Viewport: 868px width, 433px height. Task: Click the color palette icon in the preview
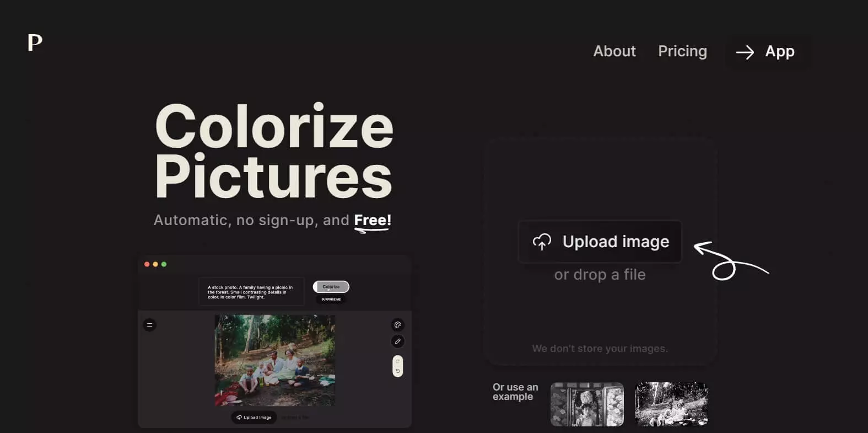coord(397,325)
